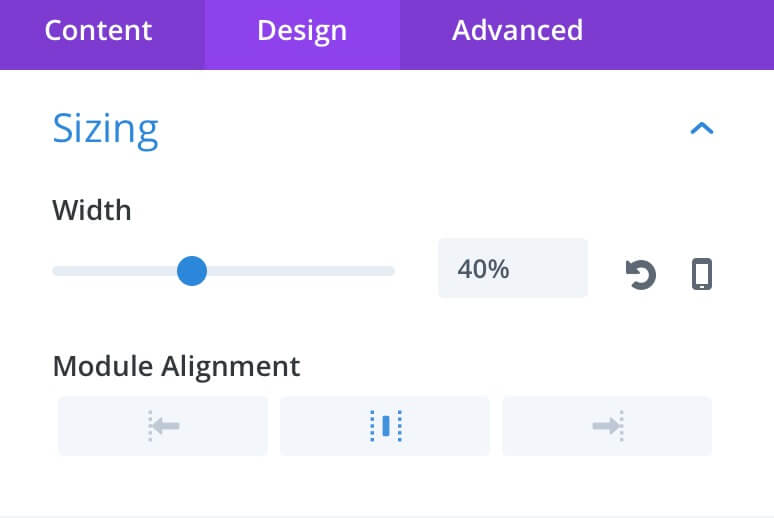Click the Width option label
The width and height of the screenshot is (774, 518).
92,210
